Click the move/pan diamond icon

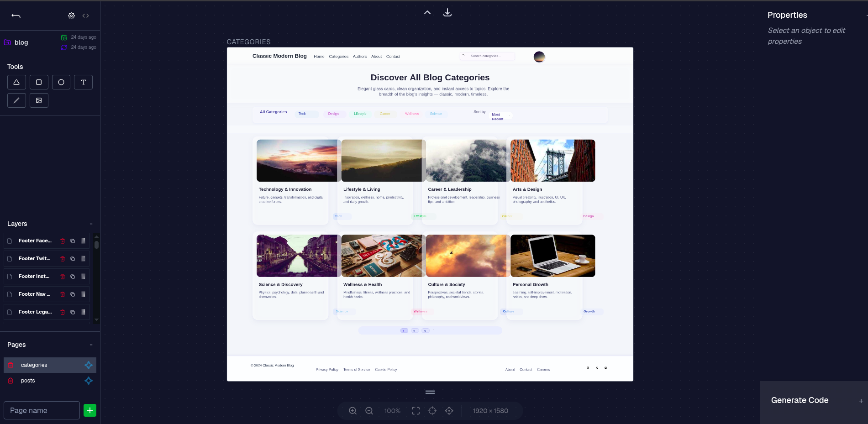point(449,411)
